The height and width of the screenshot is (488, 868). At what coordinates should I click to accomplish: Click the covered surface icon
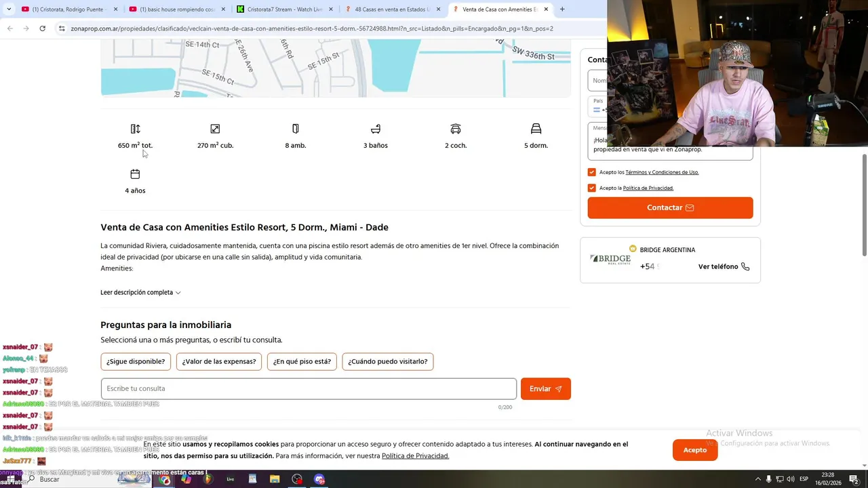tap(215, 129)
